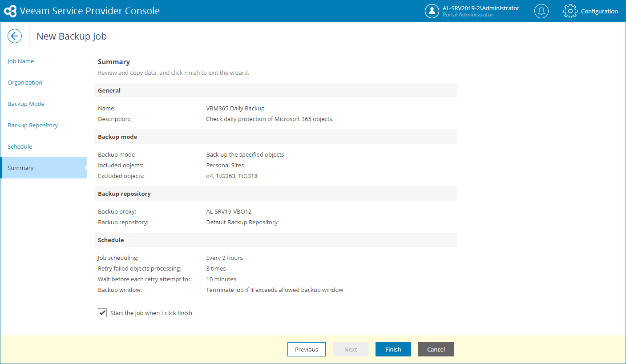This screenshot has width=626, height=364.
Task: Click the Included objects: label
Action: [x=121, y=165]
